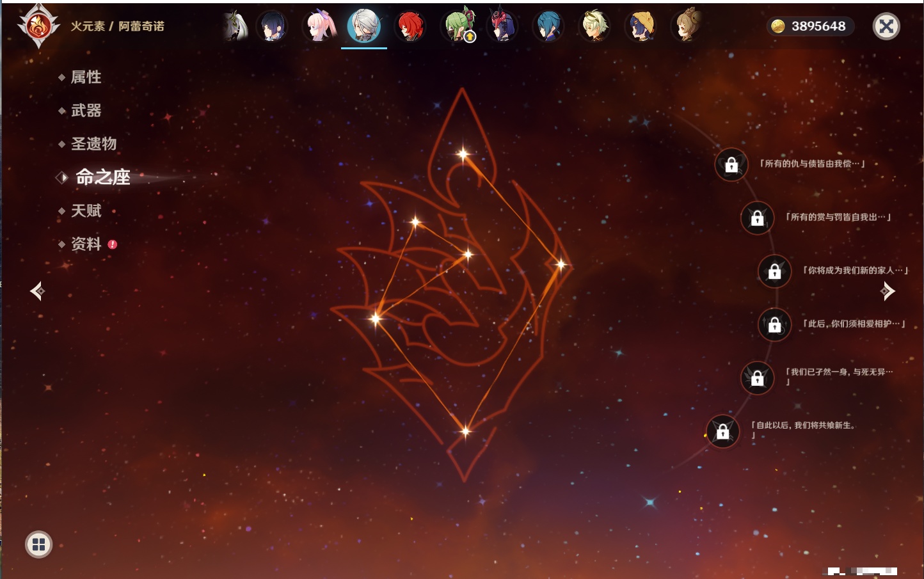Screen dimensions: 924x579
Task: Select locked constellation 「自此以后, 我们将共飨新生。」
Action: 722,431
